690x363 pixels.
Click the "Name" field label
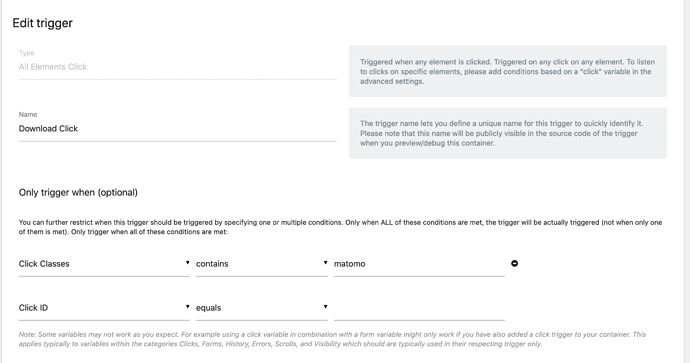tap(28, 114)
